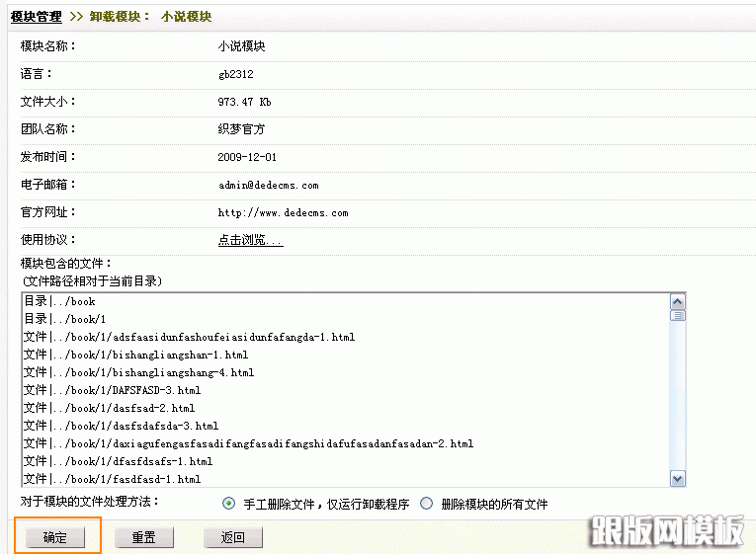Image resolution: width=756 pixels, height=554 pixels.
Task: Click the 确定 confirm button
Action: point(55,537)
